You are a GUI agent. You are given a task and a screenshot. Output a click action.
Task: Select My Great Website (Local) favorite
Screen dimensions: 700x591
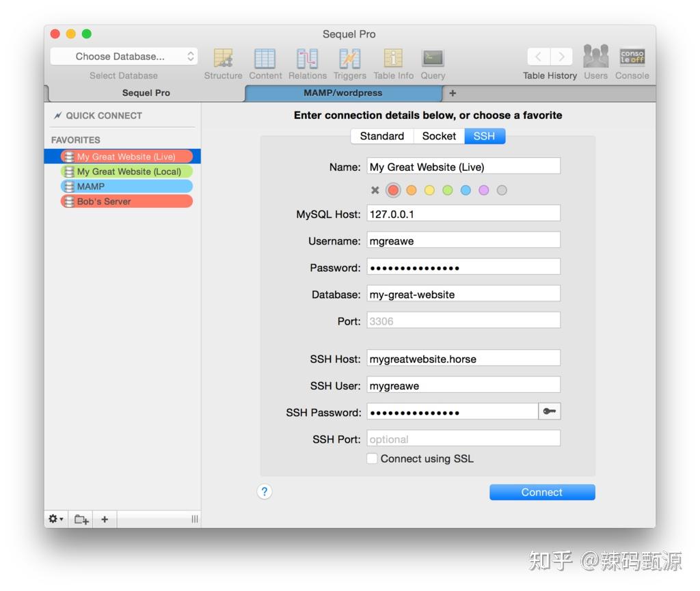pos(126,171)
